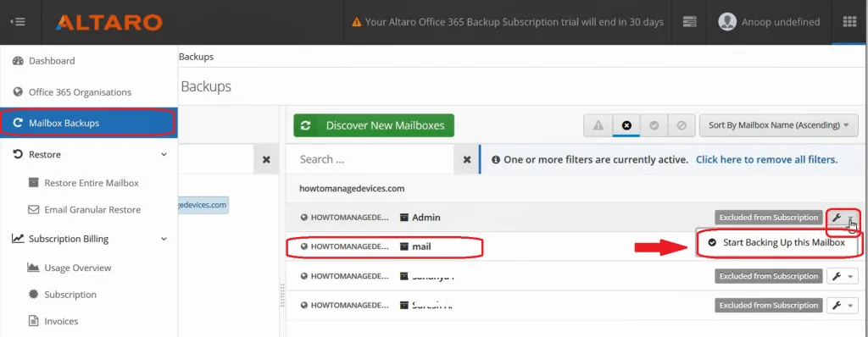
Task: Toggle the checkmark circle filter
Action: (654, 125)
